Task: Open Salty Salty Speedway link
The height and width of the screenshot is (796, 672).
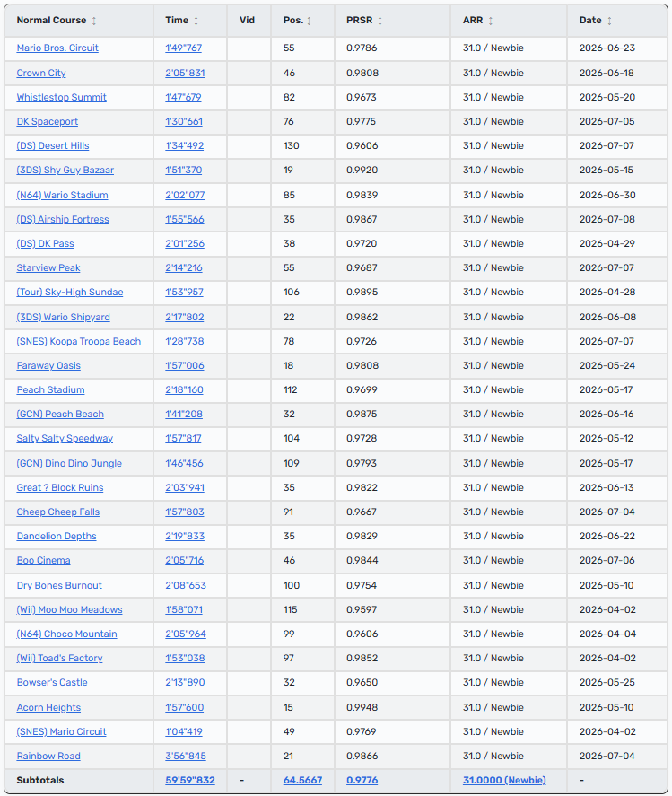Action: click(65, 439)
